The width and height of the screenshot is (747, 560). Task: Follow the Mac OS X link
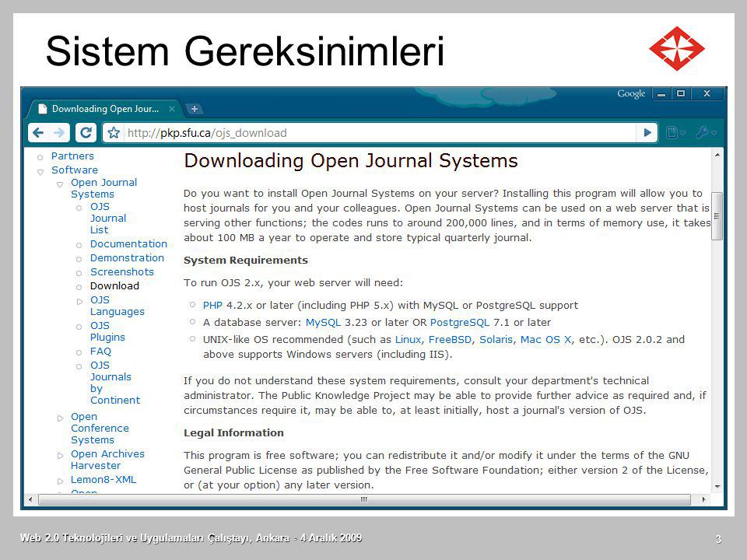click(545, 340)
